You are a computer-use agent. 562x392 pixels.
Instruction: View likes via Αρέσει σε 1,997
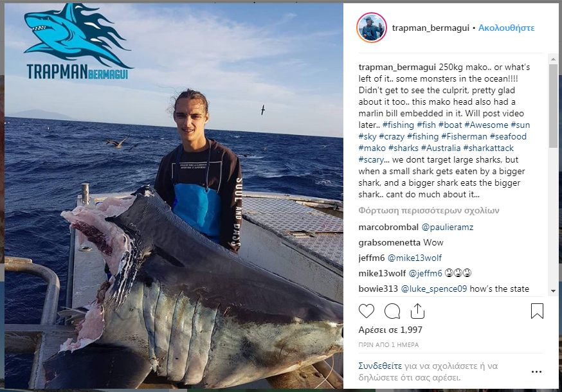pos(390,330)
